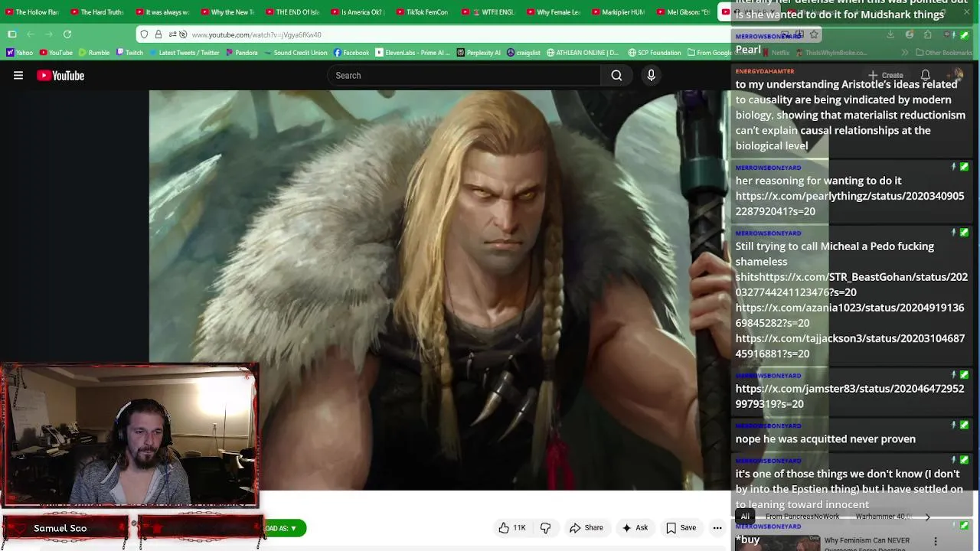Open YouTube notifications bell

tap(926, 75)
